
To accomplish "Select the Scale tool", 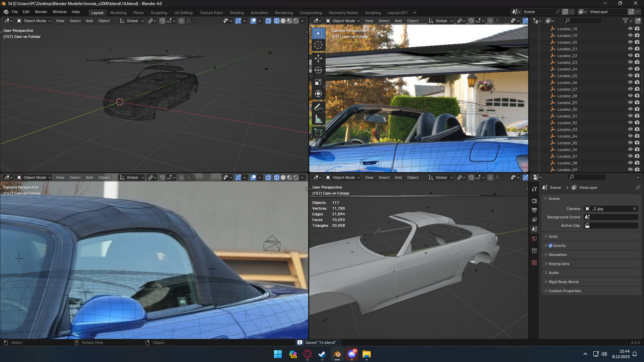I will click(318, 82).
